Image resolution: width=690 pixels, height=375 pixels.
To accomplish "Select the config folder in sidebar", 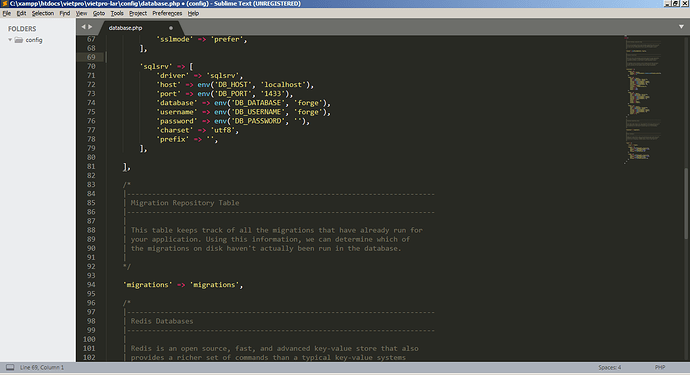I will click(x=34, y=40).
